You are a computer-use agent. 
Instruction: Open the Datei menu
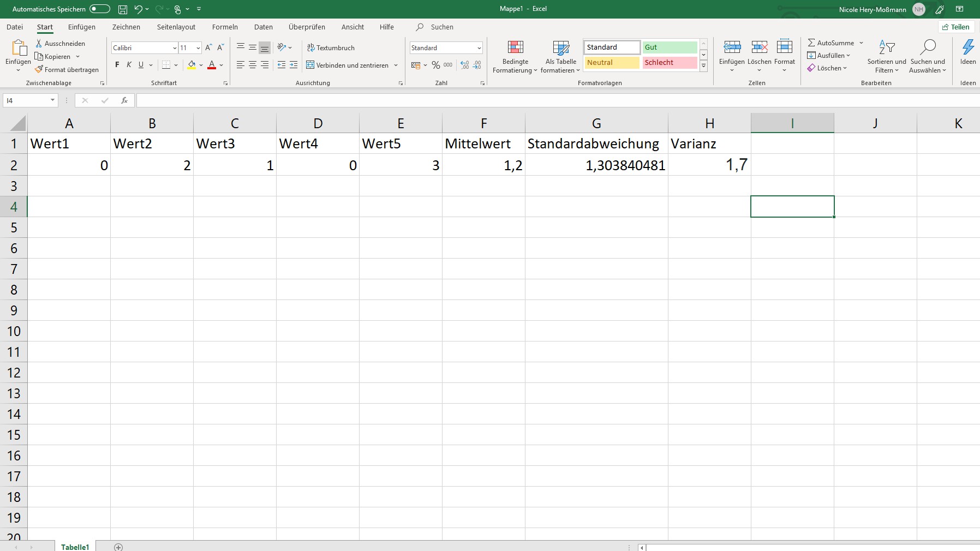point(15,27)
